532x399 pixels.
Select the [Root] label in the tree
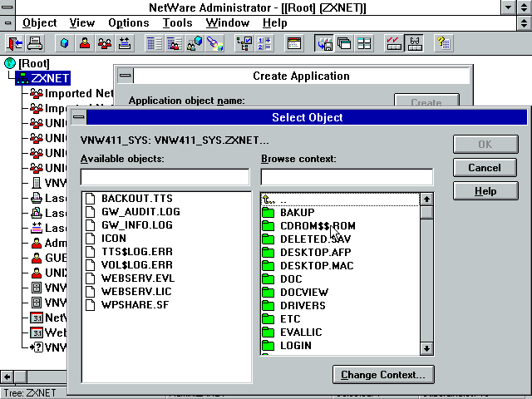[34, 63]
